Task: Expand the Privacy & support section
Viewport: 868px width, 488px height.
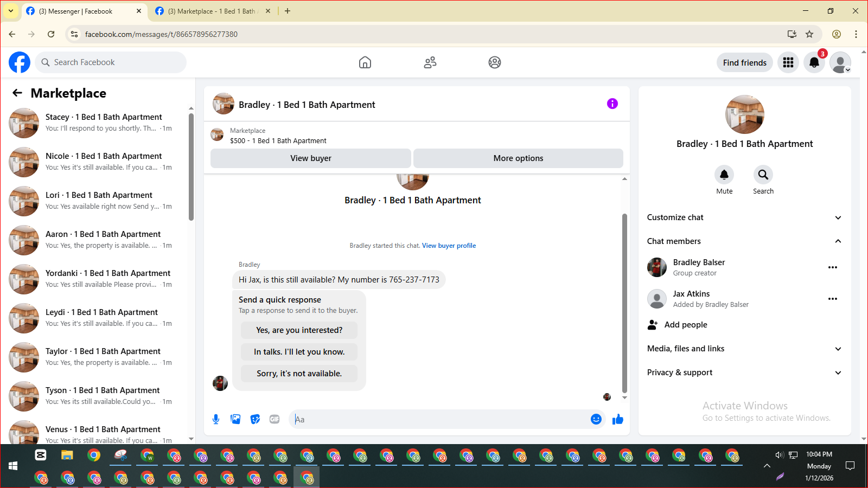Action: click(744, 373)
